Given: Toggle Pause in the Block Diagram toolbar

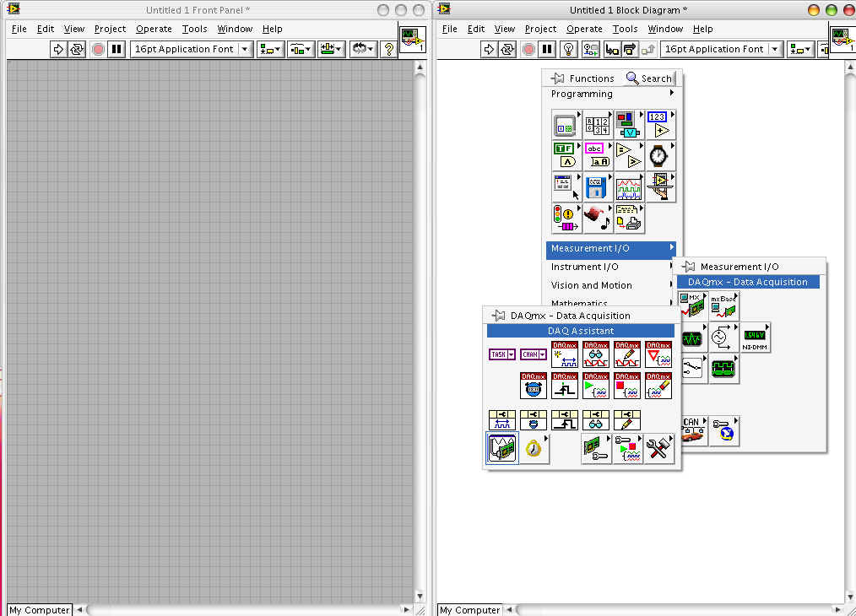Looking at the screenshot, I should click(x=547, y=49).
